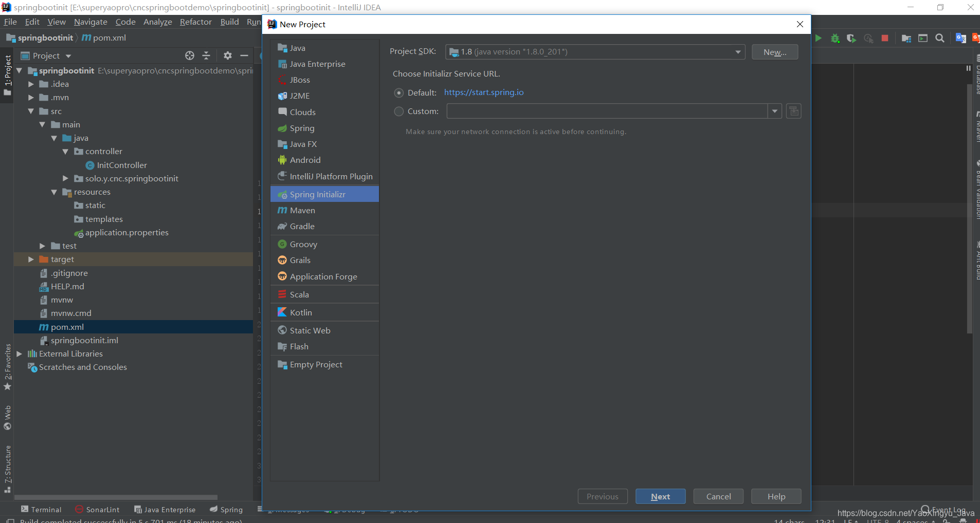
Task: Select Kotlin project type
Action: coord(324,312)
